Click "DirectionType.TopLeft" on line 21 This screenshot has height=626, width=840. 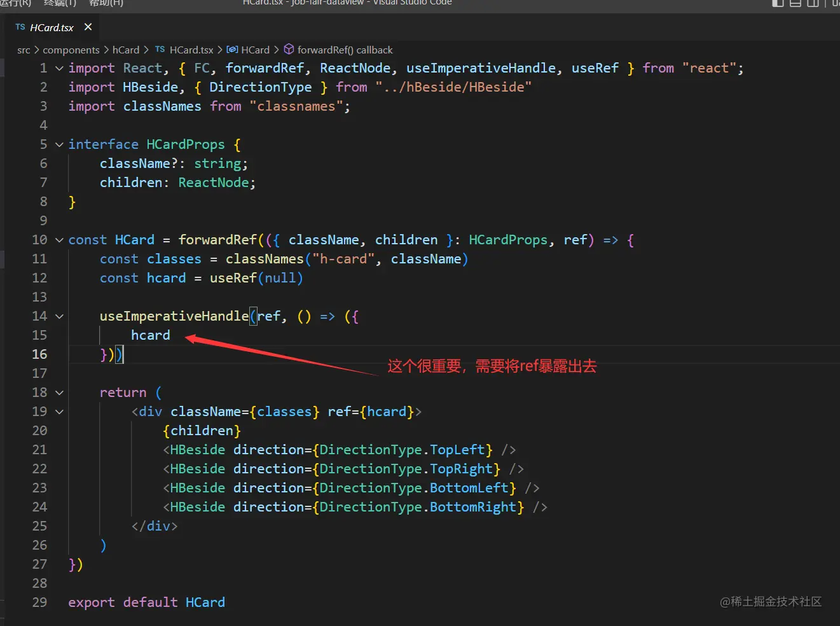(x=402, y=450)
